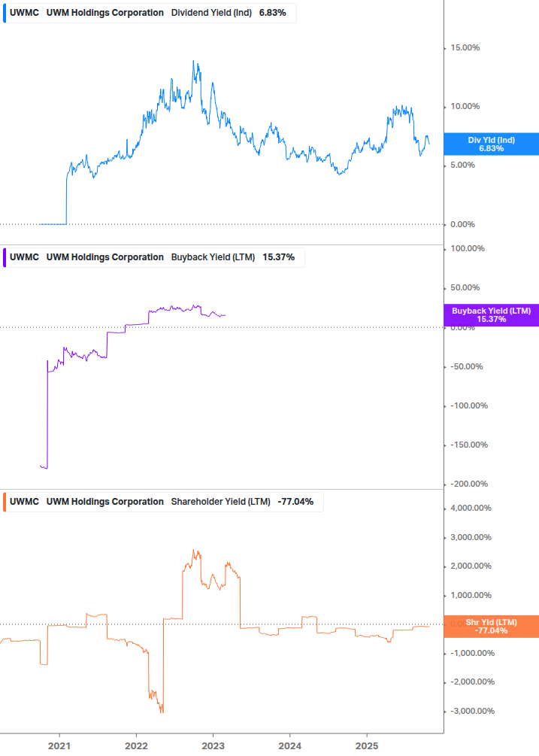Viewport: 539px width, 756px height.
Task: Click the purple Buyback Yield legend color bar
Action: tap(6, 257)
